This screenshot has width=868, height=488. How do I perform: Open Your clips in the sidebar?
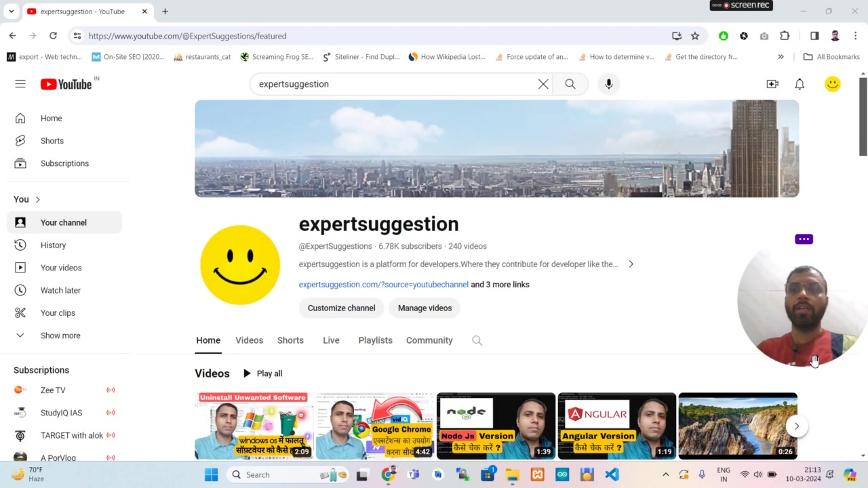click(x=64, y=312)
